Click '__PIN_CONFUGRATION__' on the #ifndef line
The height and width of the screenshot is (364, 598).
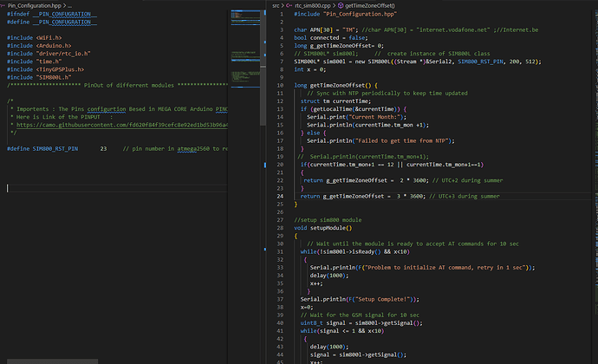coord(65,14)
